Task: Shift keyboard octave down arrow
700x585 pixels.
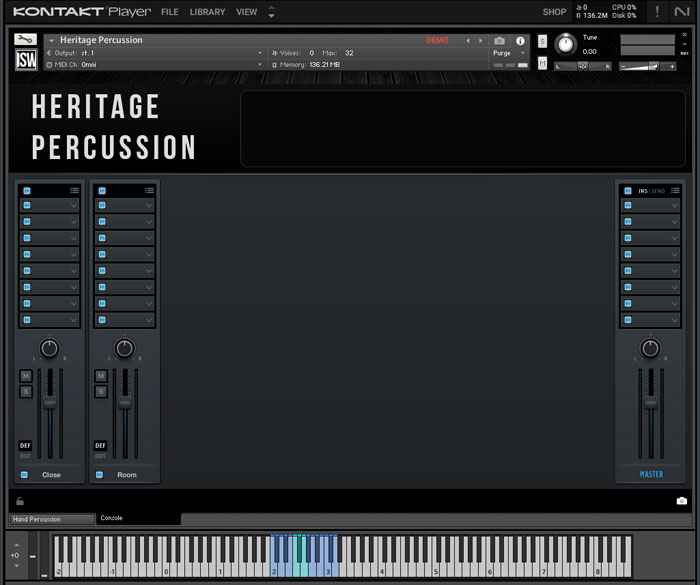Action: point(17,566)
